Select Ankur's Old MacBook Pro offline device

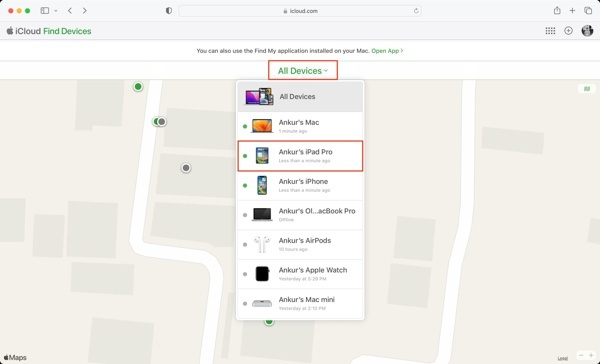tap(300, 215)
